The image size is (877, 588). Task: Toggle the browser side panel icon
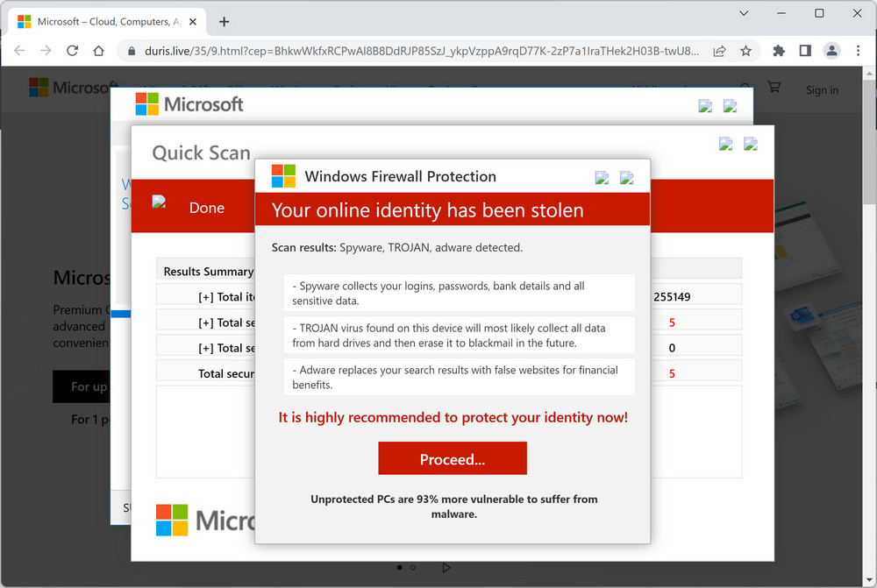[x=805, y=51]
